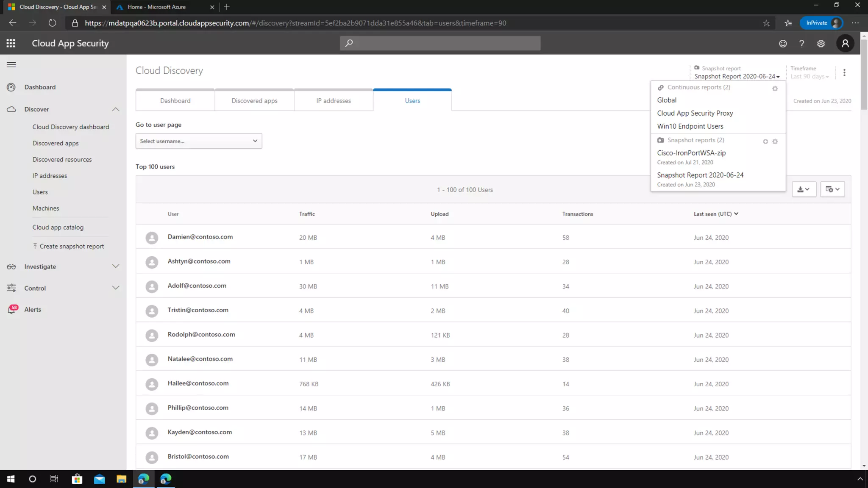The height and width of the screenshot is (488, 868).
Task: Open the help question mark icon
Action: (x=801, y=44)
